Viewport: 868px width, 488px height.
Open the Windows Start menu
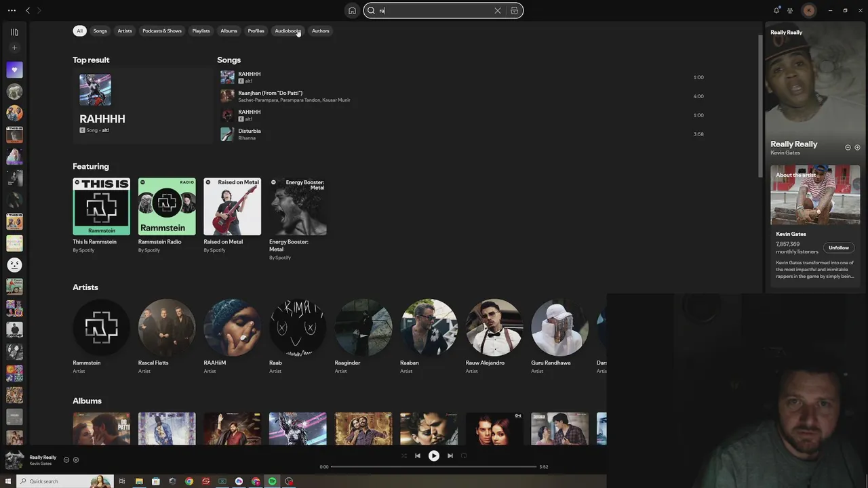tap(9, 481)
